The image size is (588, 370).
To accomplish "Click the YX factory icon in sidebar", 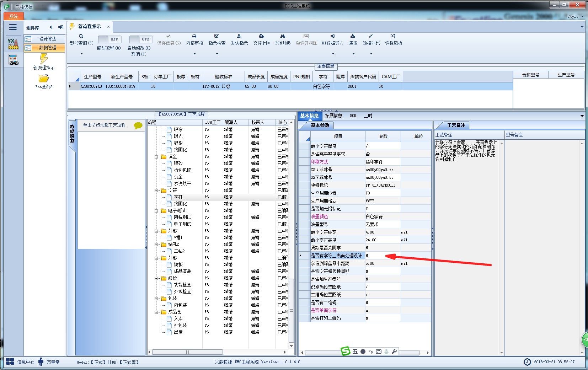I will [13, 44].
